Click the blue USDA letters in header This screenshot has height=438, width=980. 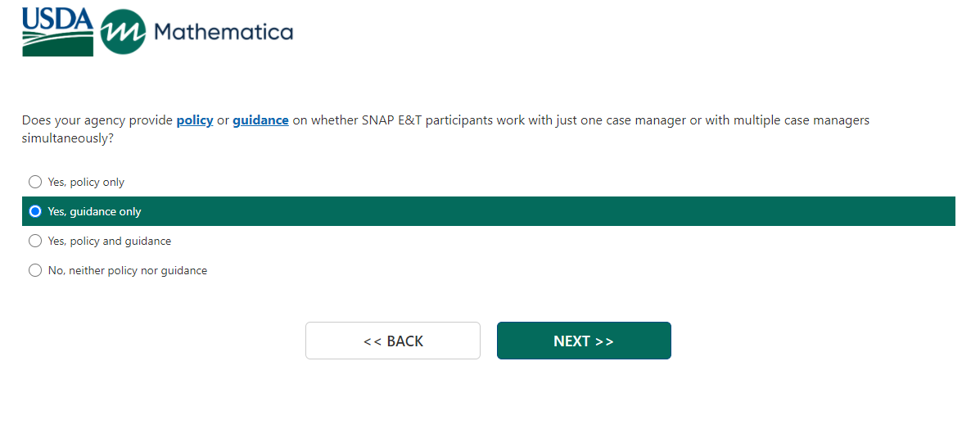coord(57,18)
